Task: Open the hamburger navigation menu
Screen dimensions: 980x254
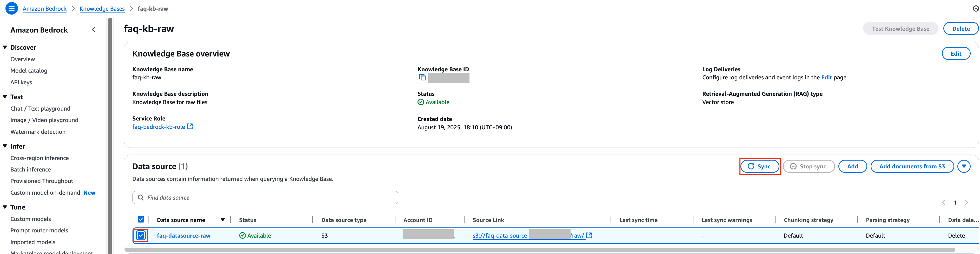Action: point(12,8)
